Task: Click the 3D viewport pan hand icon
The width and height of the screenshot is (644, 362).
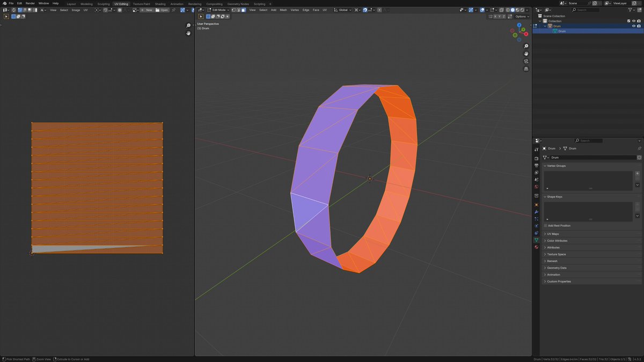Action: click(526, 54)
